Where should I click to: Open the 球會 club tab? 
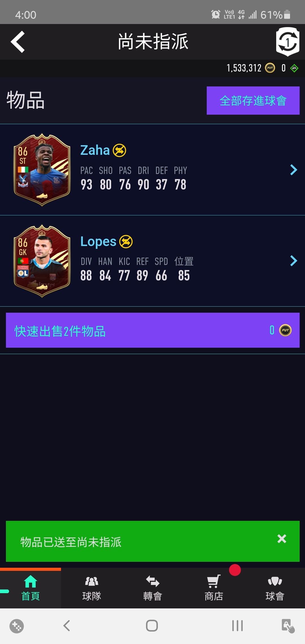(275, 588)
